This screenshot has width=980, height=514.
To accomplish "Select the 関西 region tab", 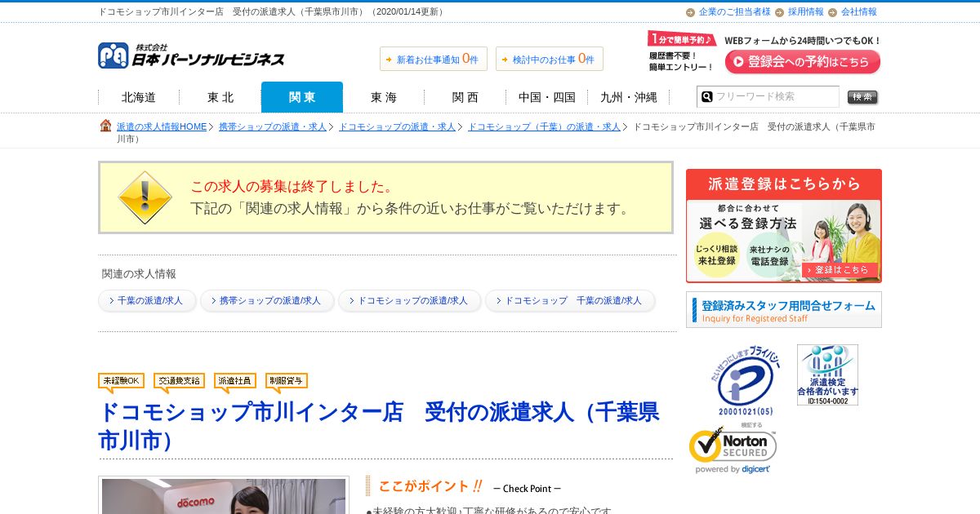I will 465,97.
